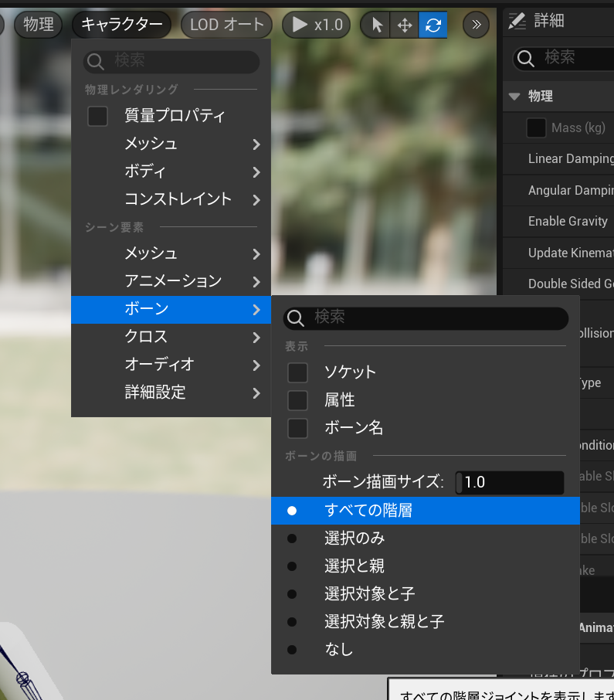
Task: Click the Details panel edit icon
Action: click(517, 21)
